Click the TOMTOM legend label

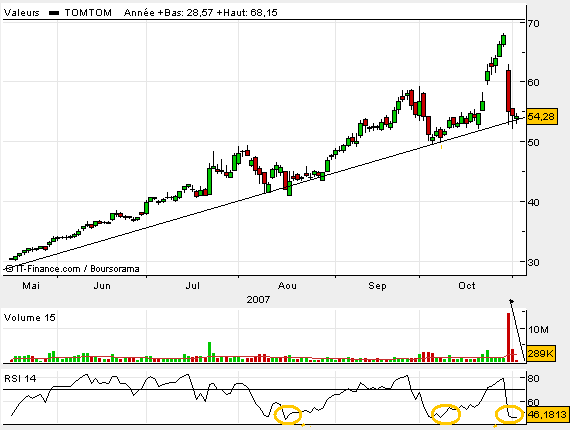(88, 13)
